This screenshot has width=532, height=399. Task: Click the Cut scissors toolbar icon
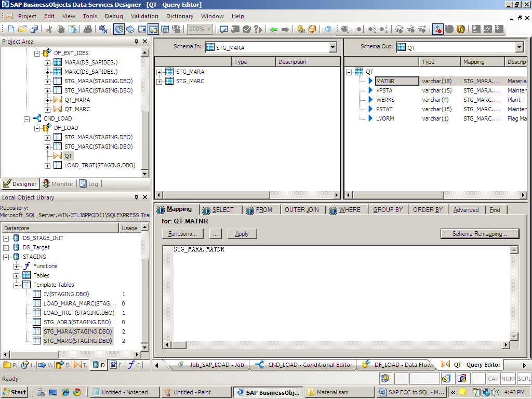pos(49,29)
